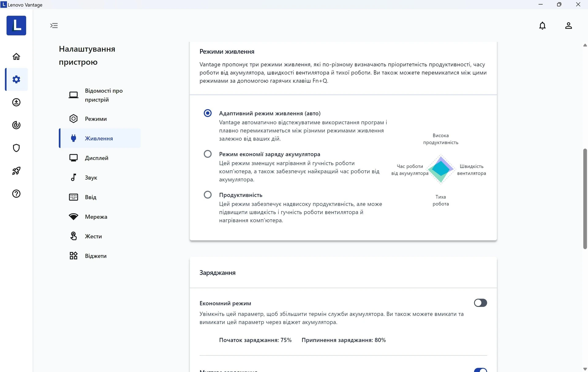Open the Smart Performance gauge icon

pos(16,125)
